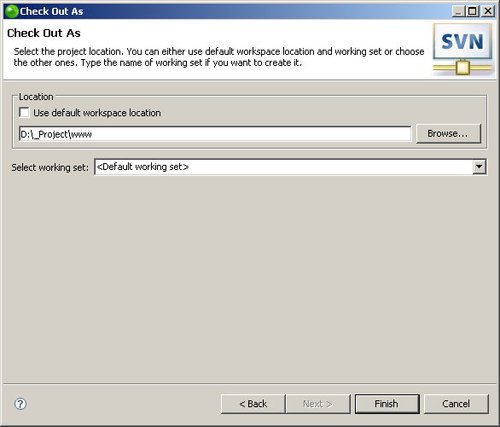This screenshot has height=427, width=500.
Task: Expand the working set dropdown arrow
Action: (x=479, y=167)
